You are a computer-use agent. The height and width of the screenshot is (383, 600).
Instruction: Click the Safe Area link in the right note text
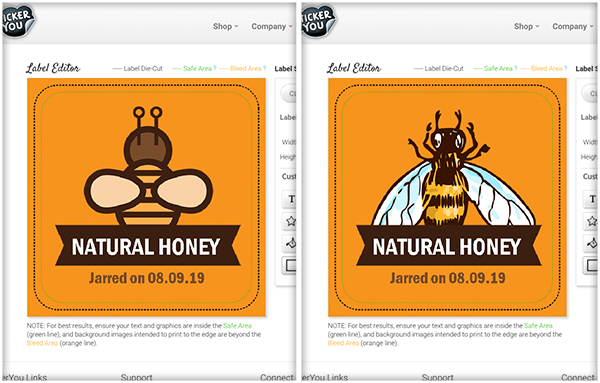coord(538,326)
